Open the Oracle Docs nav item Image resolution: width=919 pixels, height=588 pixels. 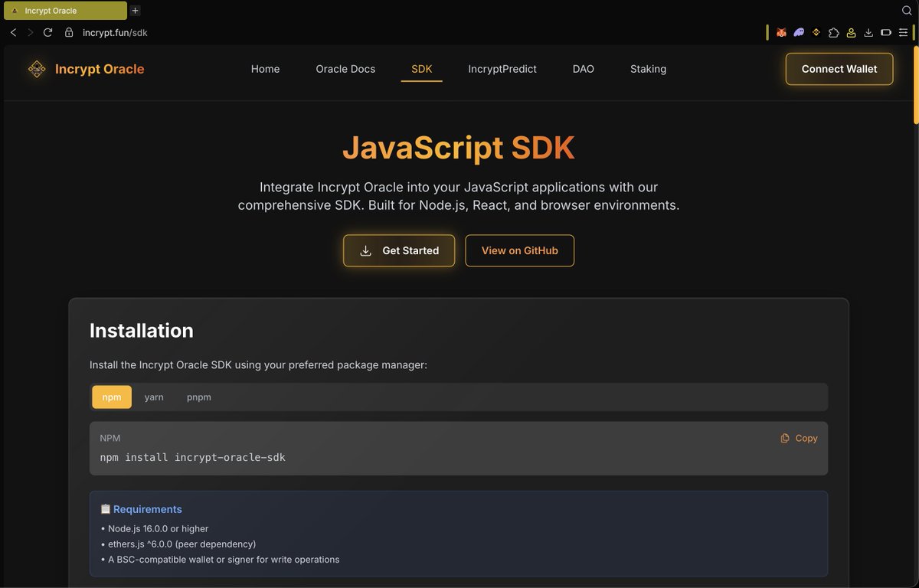345,69
